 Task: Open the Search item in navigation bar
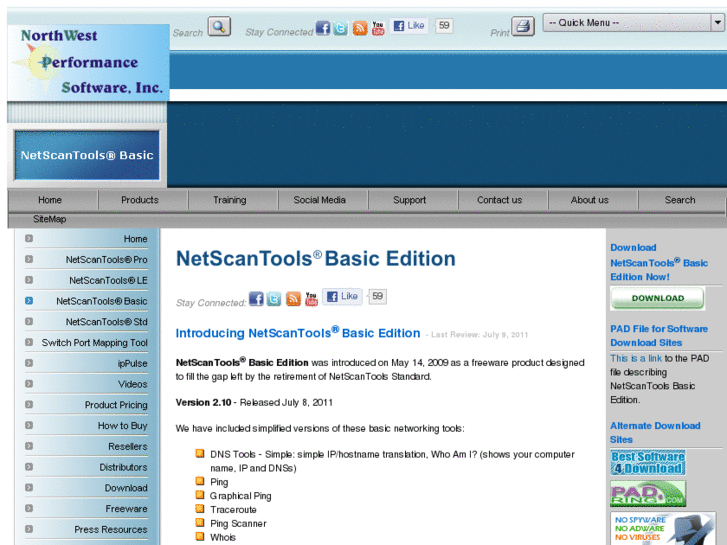[x=680, y=200]
